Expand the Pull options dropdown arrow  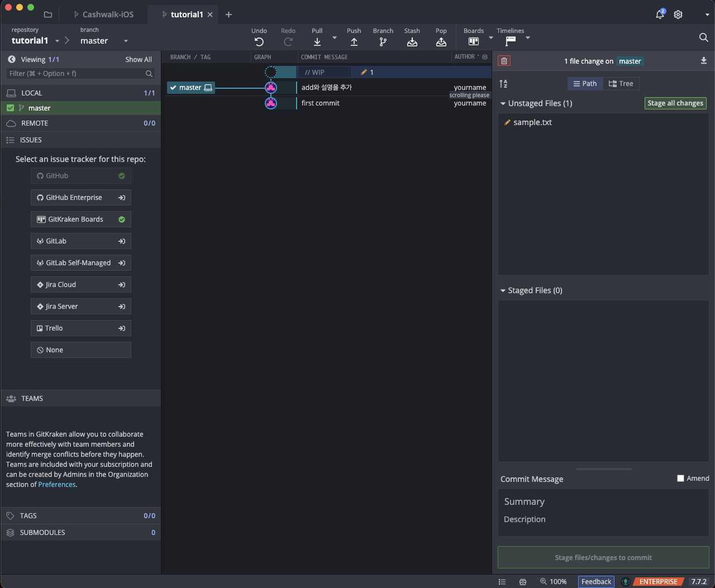tap(335, 38)
